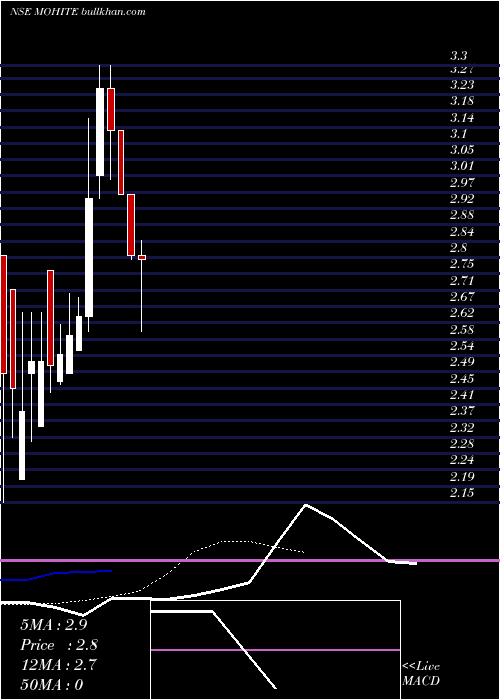Viewport: 500px width, 700px height.
Task: Click the 3.1 price axis label
Action: click(x=458, y=133)
